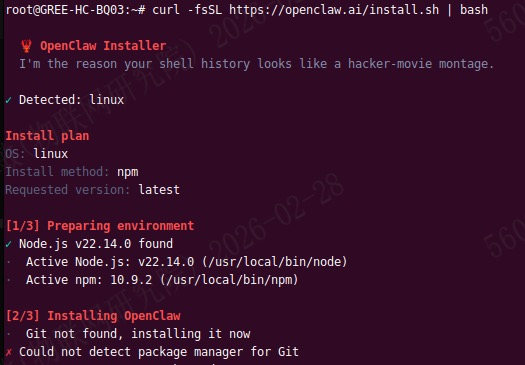
Task: Click the bullet dot before Active Node.js
Action: pyautogui.click(x=9, y=262)
